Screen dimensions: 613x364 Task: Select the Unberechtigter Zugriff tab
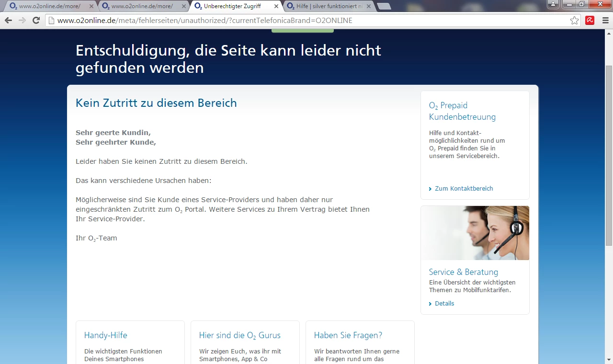pos(236,7)
